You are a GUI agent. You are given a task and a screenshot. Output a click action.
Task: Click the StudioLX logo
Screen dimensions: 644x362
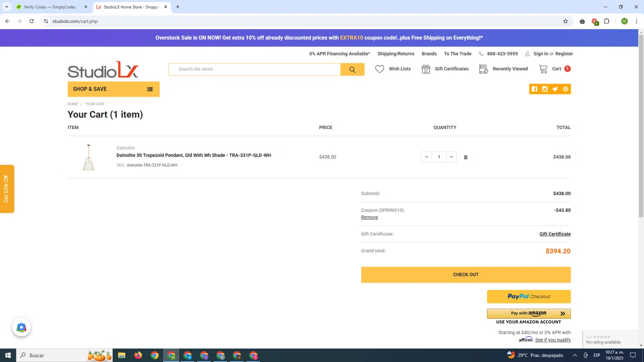pos(103,69)
